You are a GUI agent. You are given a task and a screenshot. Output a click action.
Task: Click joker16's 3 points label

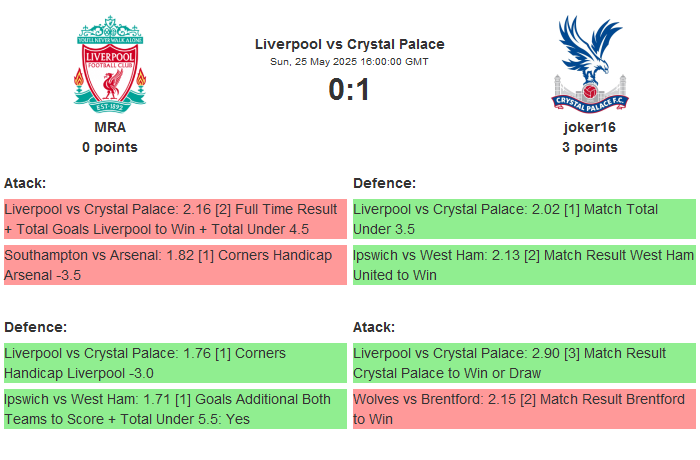pyautogui.click(x=589, y=147)
